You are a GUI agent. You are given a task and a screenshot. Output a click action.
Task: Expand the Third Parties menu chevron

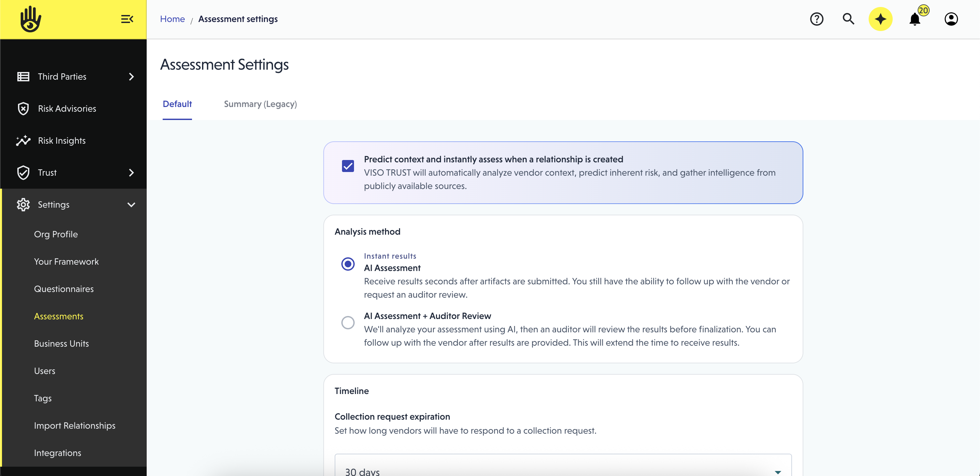tap(131, 76)
